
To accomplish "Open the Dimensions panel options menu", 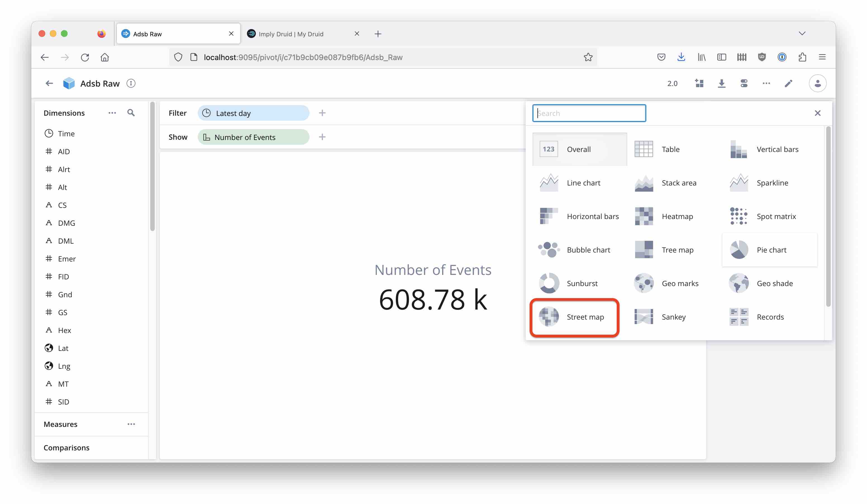I will 112,113.
